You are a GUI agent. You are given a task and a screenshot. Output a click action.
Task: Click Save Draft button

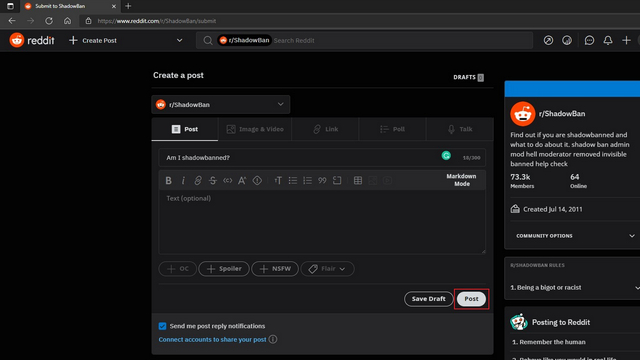click(429, 299)
